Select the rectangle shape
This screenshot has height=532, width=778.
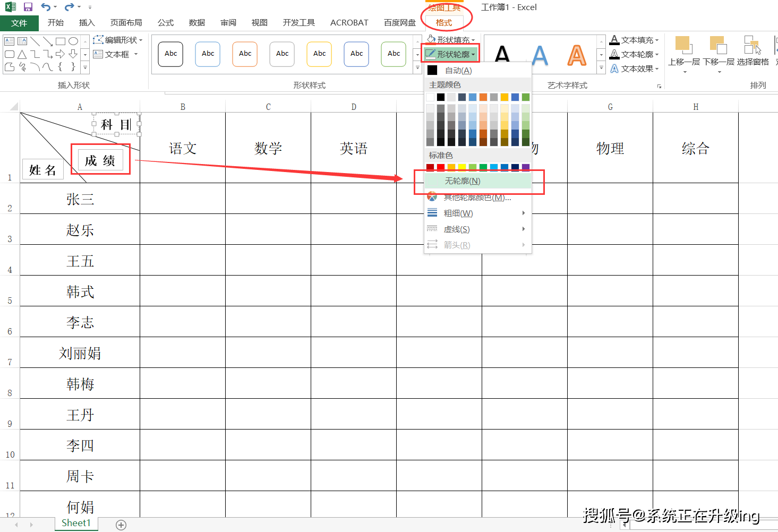pos(60,41)
